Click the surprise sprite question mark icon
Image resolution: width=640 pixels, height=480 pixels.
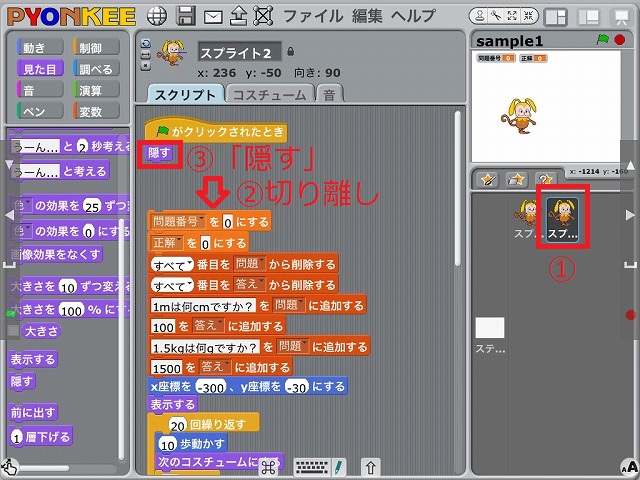[546, 180]
